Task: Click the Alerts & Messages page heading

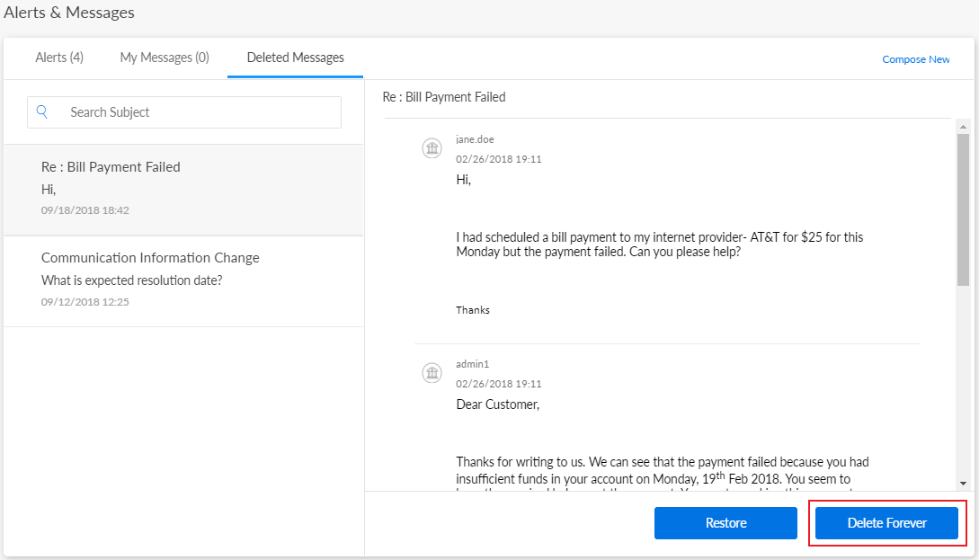Action: point(69,13)
